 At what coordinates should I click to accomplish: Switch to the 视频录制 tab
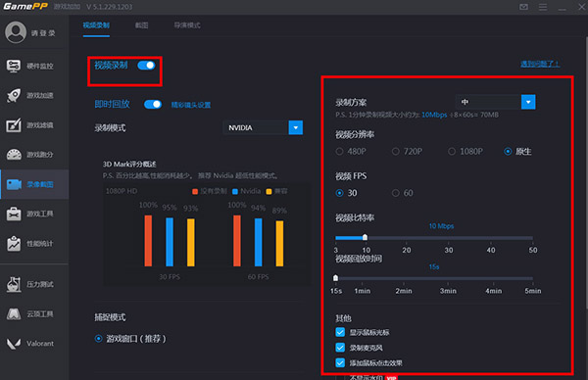[x=96, y=25]
